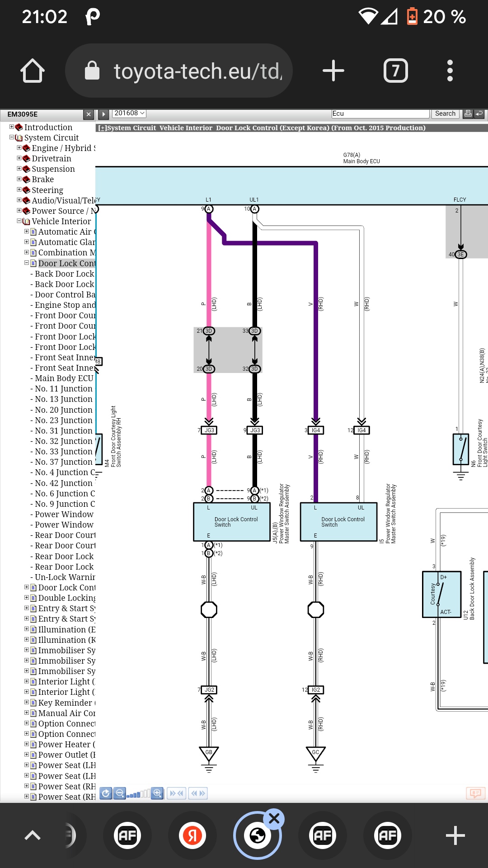Viewport: 488px width, 868px height.
Task: Click the search text field containing Ecu
Action: (x=380, y=113)
